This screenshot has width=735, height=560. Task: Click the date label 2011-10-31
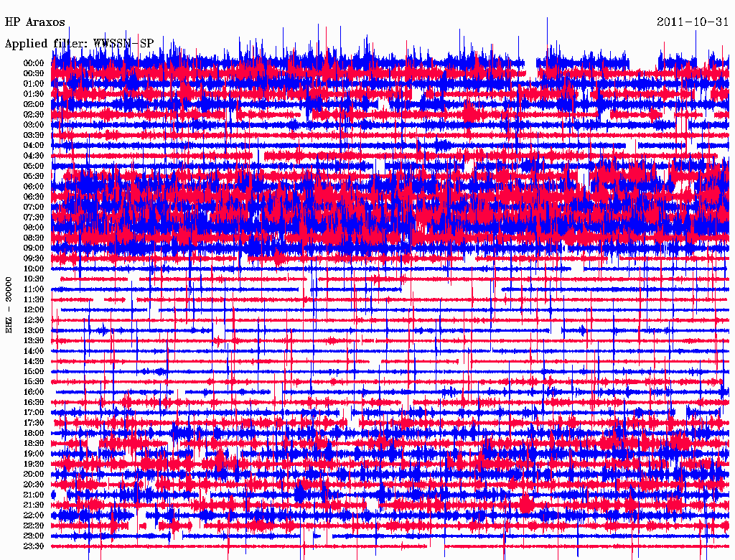click(693, 22)
